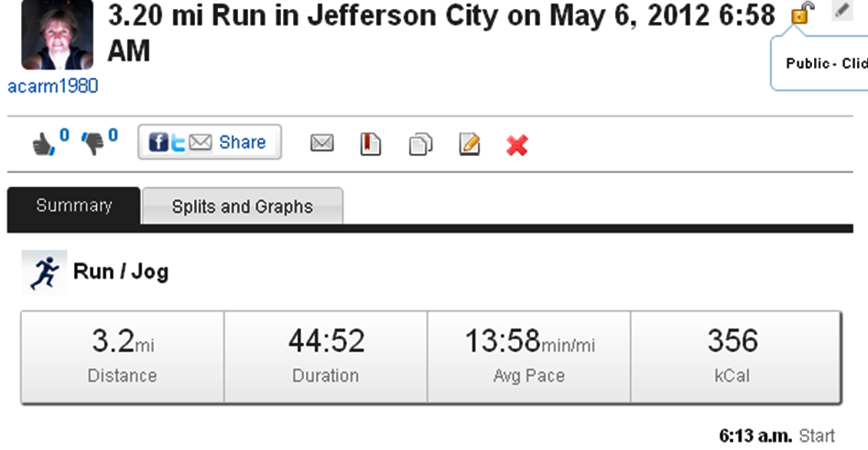Toggle the public privacy padlock icon

click(800, 15)
